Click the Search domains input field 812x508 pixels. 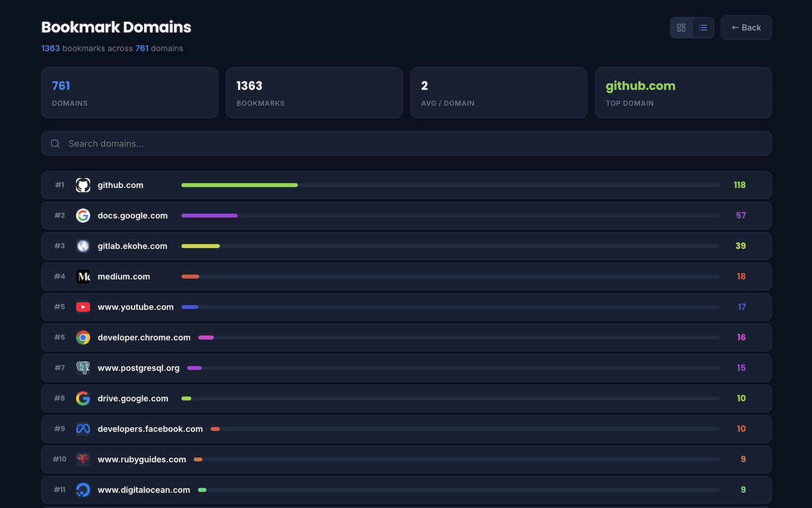(407, 144)
